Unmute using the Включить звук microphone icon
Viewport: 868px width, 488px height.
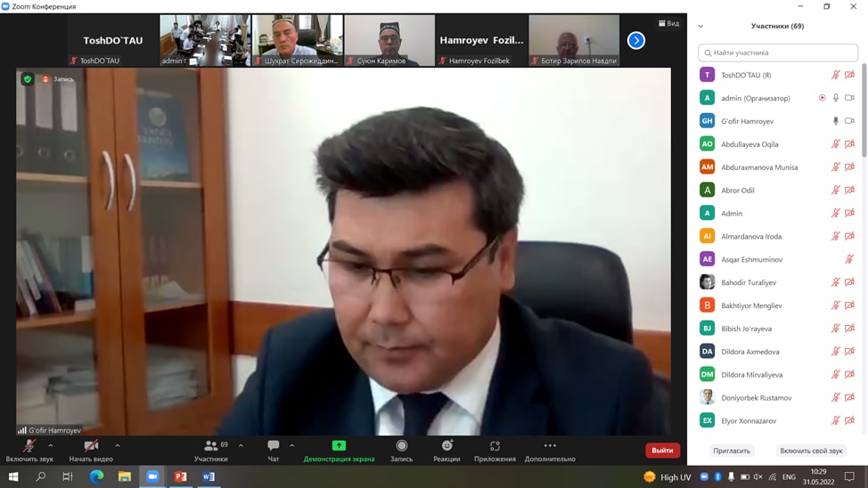(29, 445)
